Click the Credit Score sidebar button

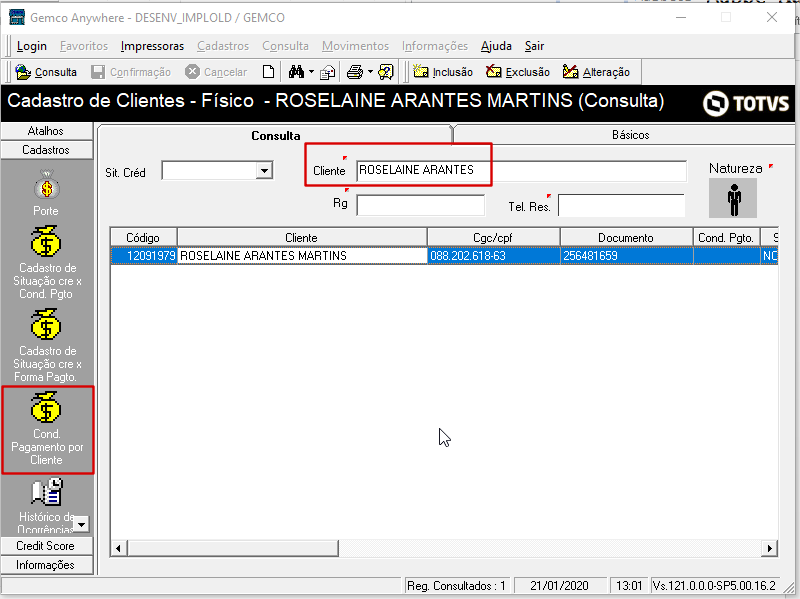46,546
